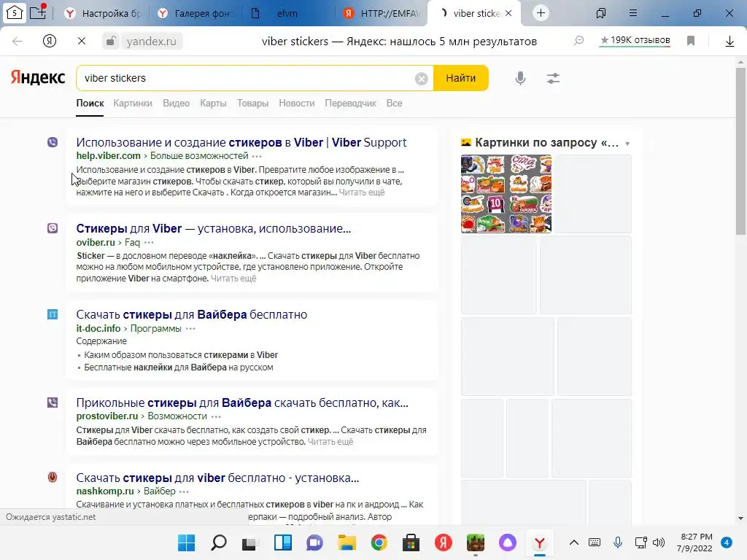Add a new browser tab
Screen dimensions: 747x560
tap(541, 13)
